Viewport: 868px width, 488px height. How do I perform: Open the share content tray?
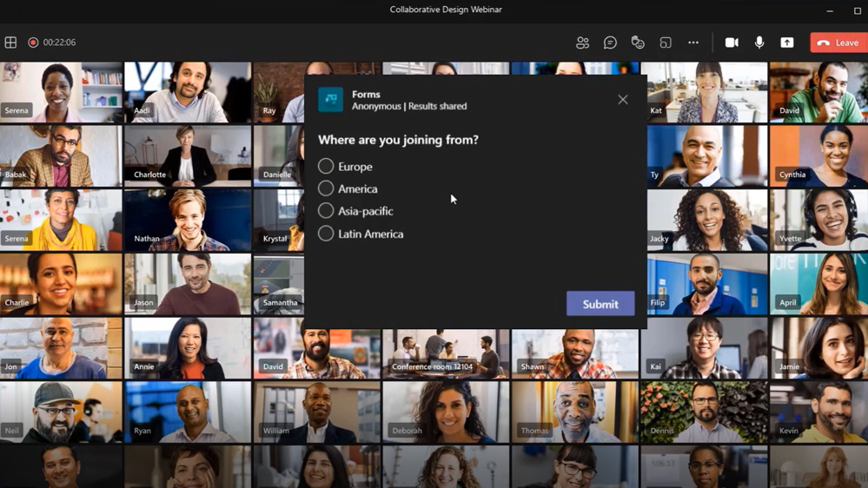click(x=787, y=42)
